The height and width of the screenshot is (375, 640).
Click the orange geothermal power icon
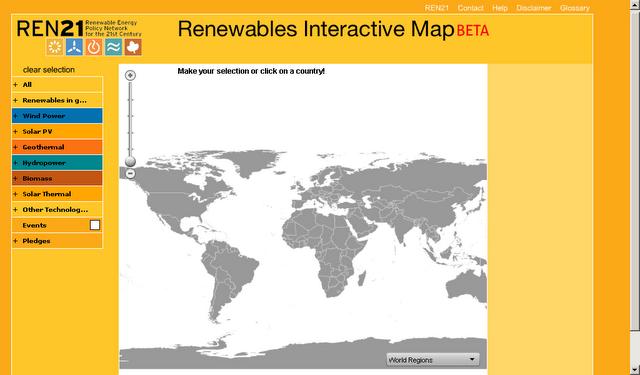point(94,47)
